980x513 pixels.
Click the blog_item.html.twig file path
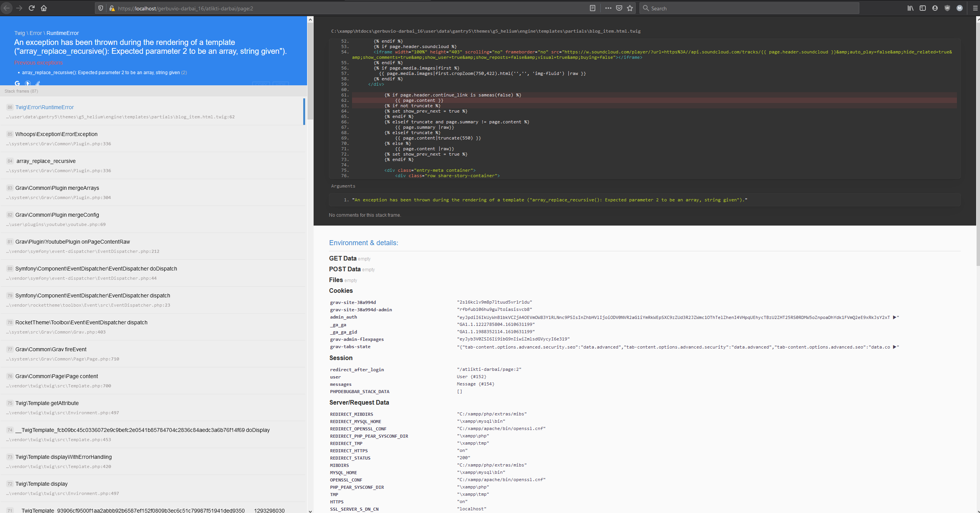(486, 31)
